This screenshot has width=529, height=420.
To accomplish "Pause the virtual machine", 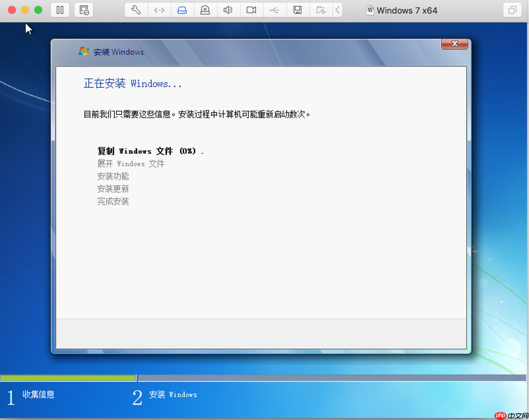I will pos(60,10).
